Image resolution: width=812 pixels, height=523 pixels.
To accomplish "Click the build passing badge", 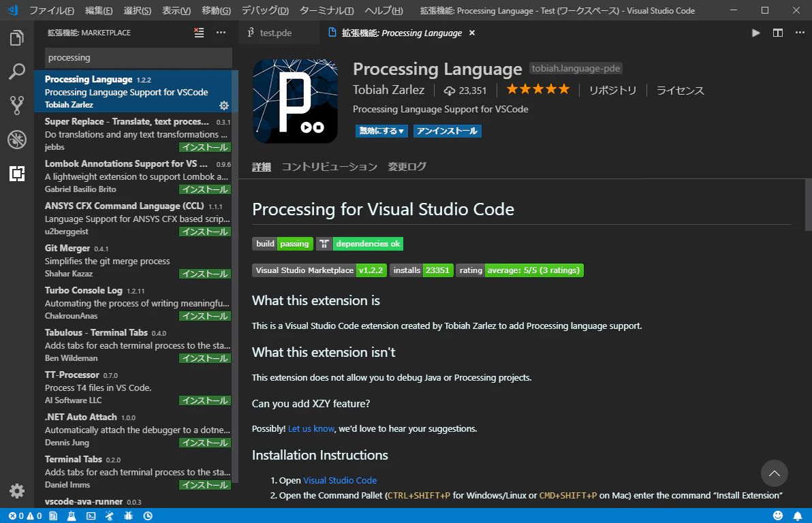I will coord(283,244).
